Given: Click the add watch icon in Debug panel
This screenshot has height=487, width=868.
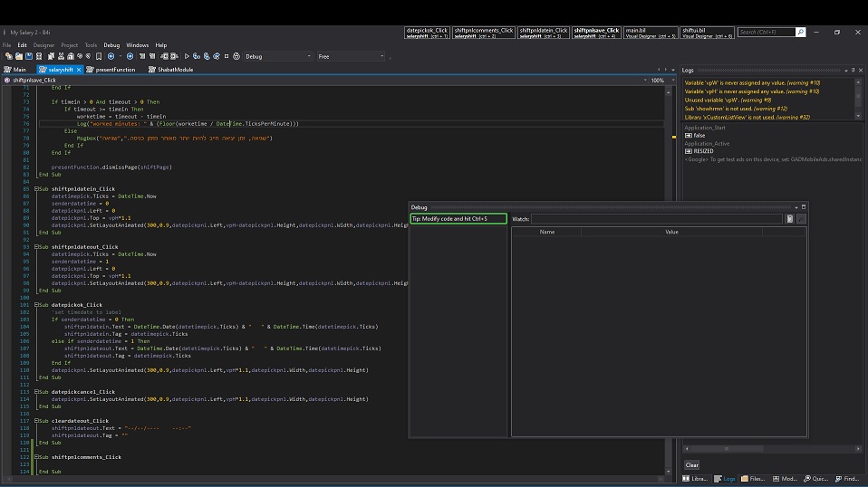Looking at the screenshot, I should [x=790, y=219].
